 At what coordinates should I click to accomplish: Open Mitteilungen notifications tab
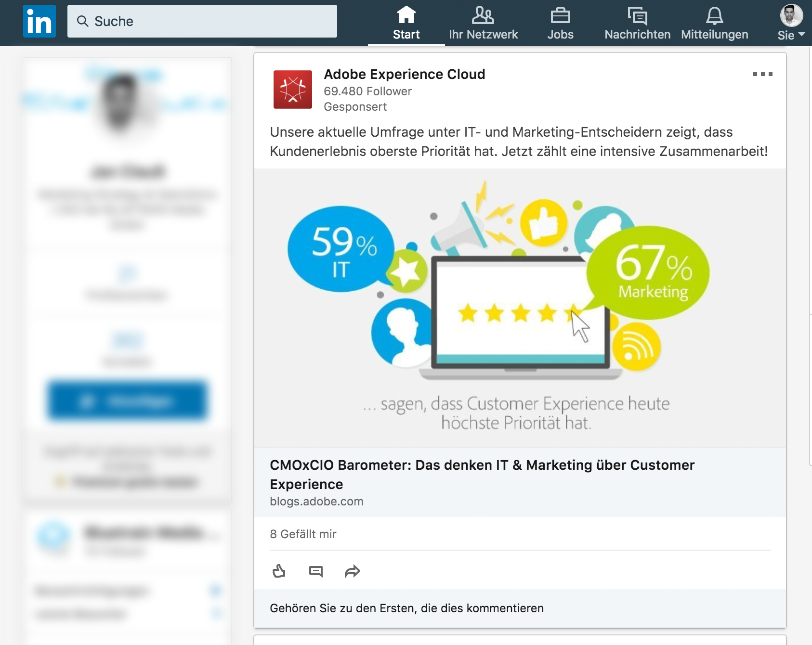pos(714,23)
